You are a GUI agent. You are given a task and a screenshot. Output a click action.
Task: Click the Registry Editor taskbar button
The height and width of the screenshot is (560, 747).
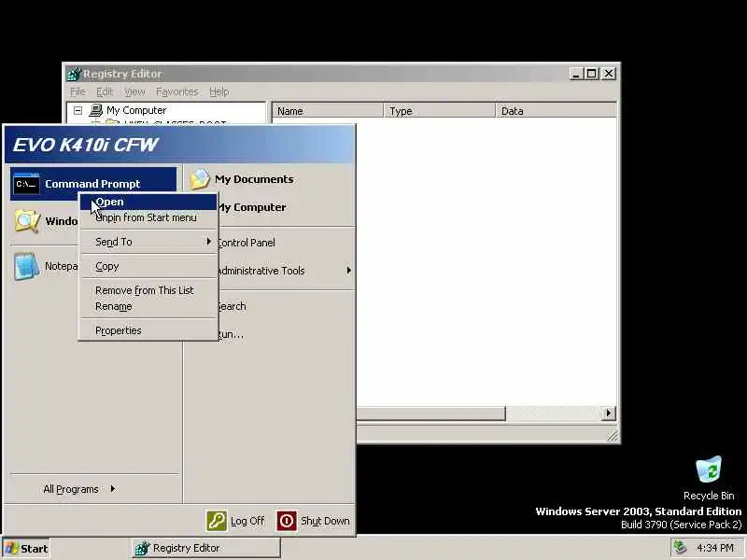tap(205, 548)
